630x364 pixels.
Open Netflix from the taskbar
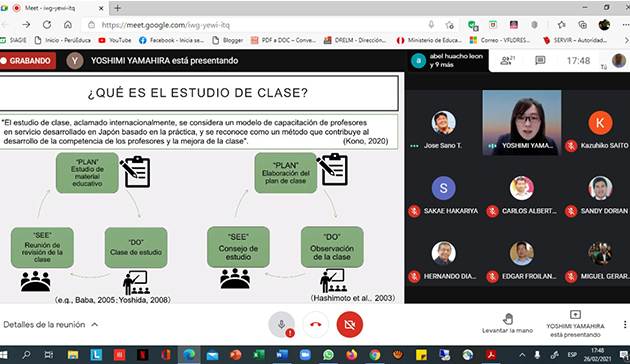tap(142, 355)
